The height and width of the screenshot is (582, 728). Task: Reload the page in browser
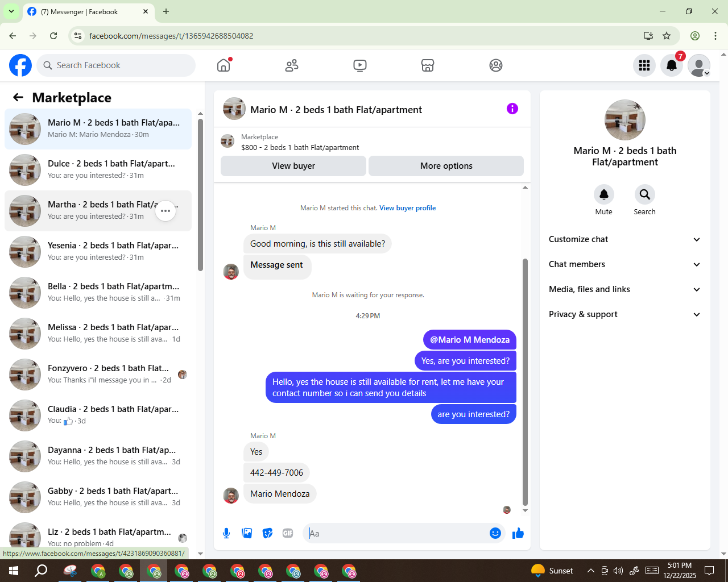pos(53,36)
